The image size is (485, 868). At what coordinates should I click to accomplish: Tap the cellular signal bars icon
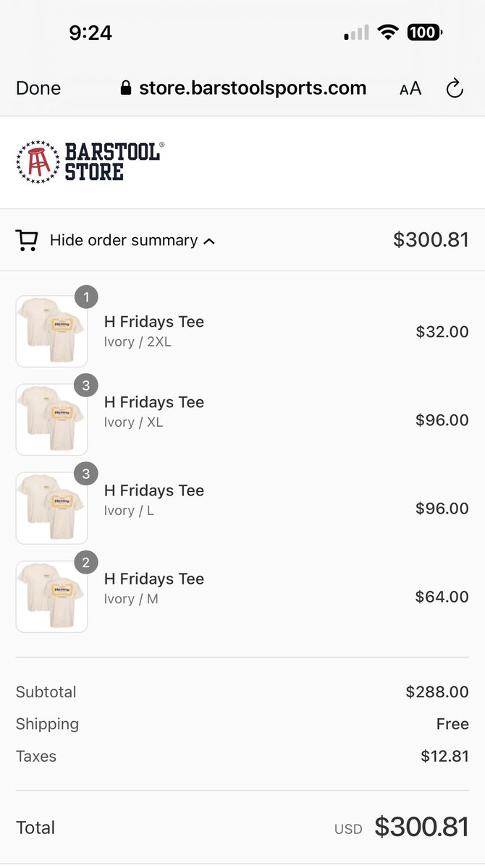click(356, 33)
